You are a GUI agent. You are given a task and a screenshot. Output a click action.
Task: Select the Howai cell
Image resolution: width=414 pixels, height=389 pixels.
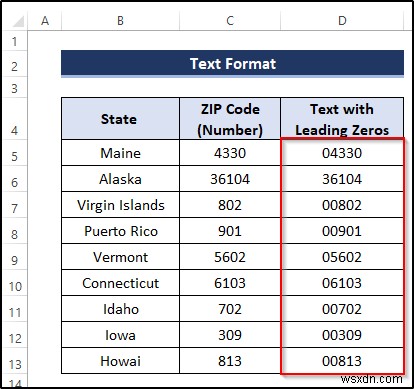[120, 361]
